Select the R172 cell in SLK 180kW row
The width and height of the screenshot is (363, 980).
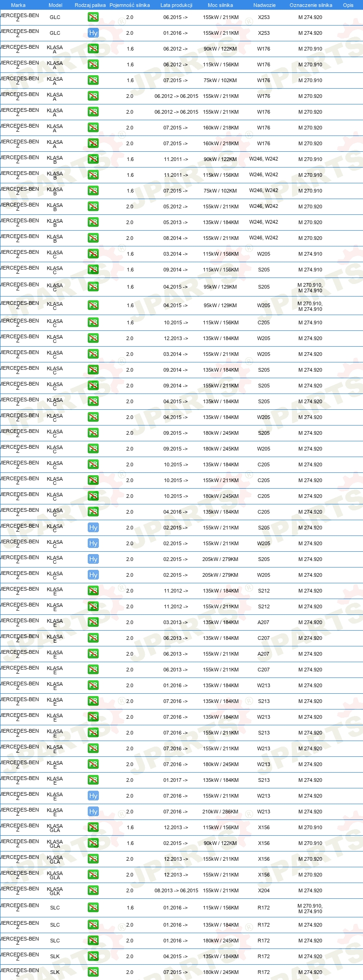tap(264, 972)
